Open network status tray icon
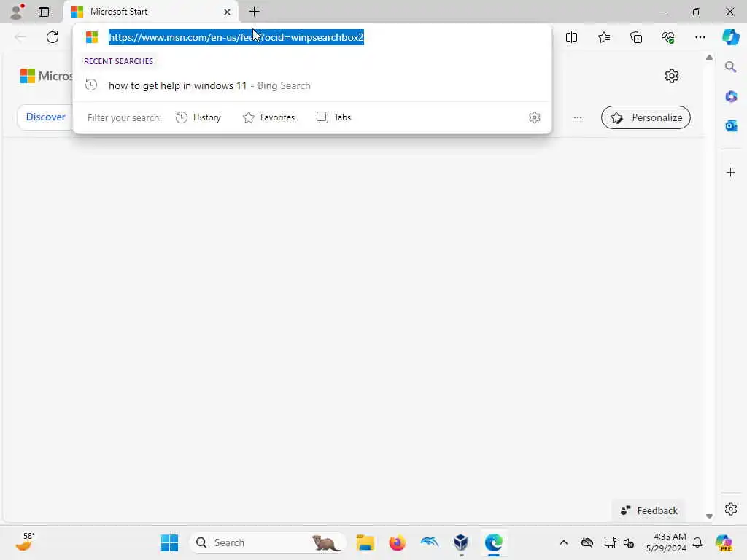The width and height of the screenshot is (747, 560). click(609, 542)
